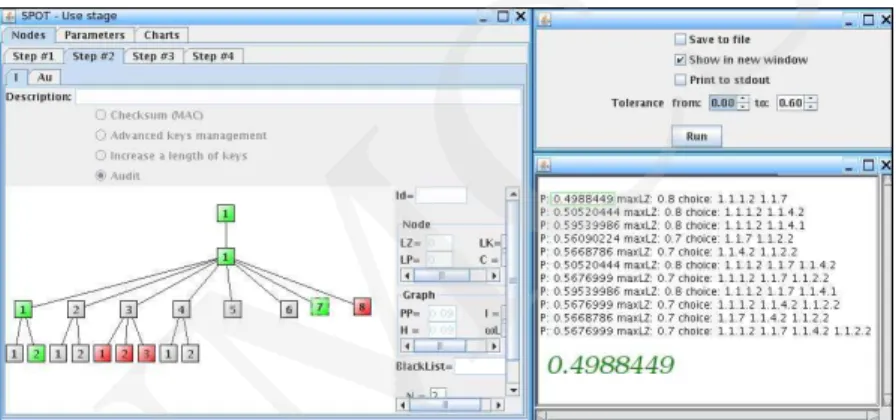Click the PP= field in Graph panel

point(442,313)
